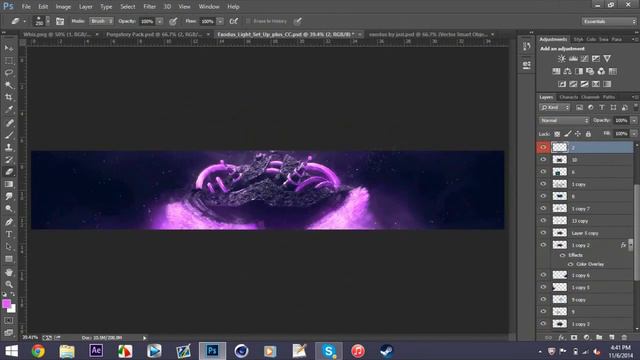Open the Window menu

(x=209, y=7)
